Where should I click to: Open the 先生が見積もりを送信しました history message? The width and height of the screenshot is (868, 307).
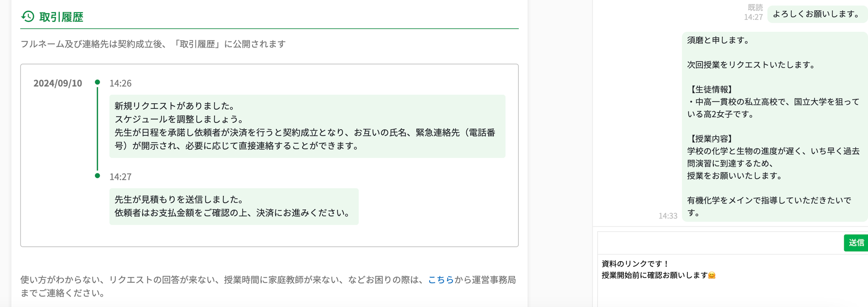click(234, 206)
